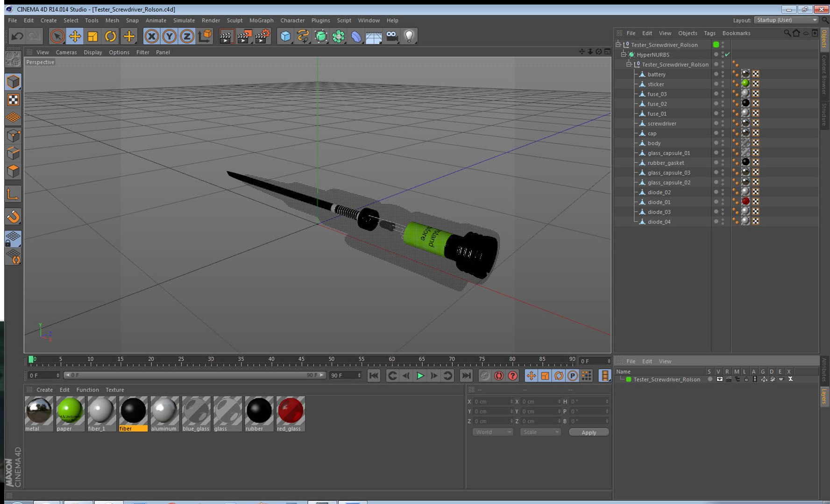
Task: Toggle X axis lock
Action: (151, 36)
